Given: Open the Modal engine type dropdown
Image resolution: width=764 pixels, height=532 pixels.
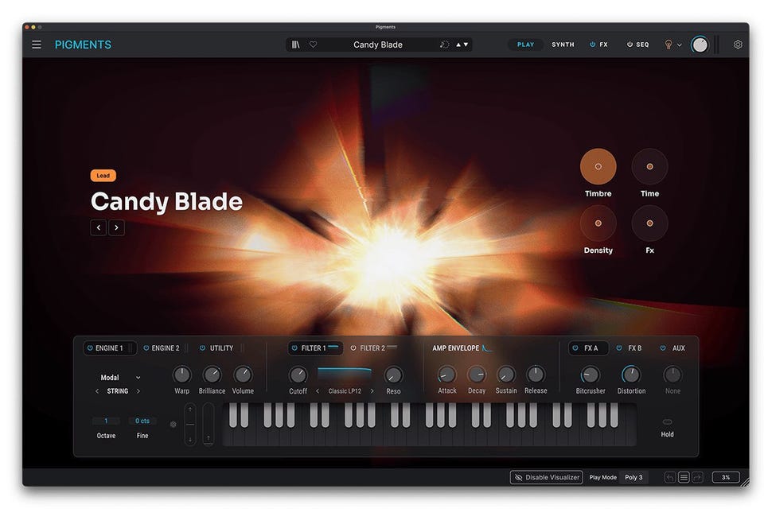Looking at the screenshot, I should click(120, 377).
